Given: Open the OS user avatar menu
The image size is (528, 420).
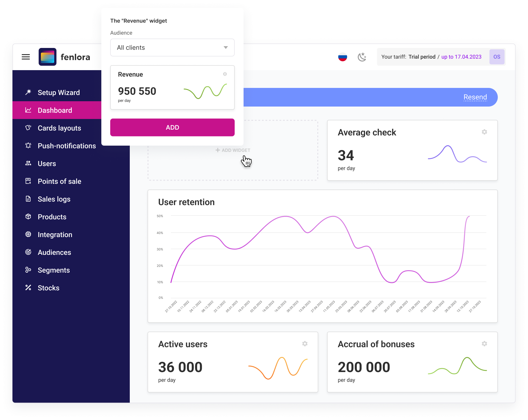Looking at the screenshot, I should pyautogui.click(x=497, y=57).
